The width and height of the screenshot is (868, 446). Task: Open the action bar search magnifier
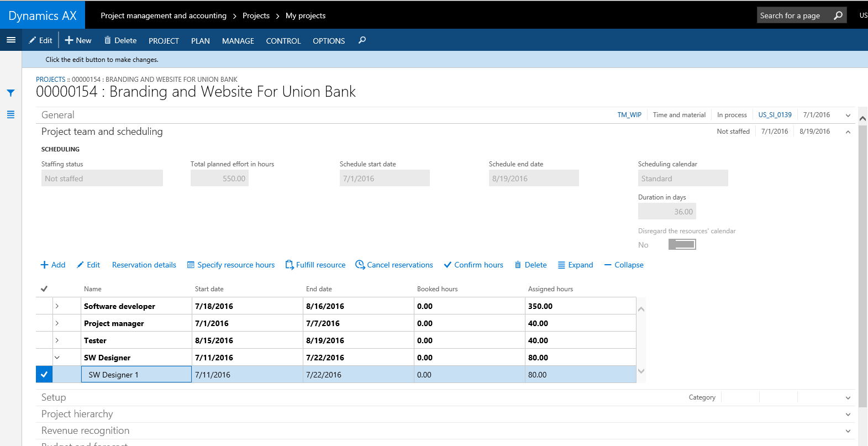coord(362,40)
